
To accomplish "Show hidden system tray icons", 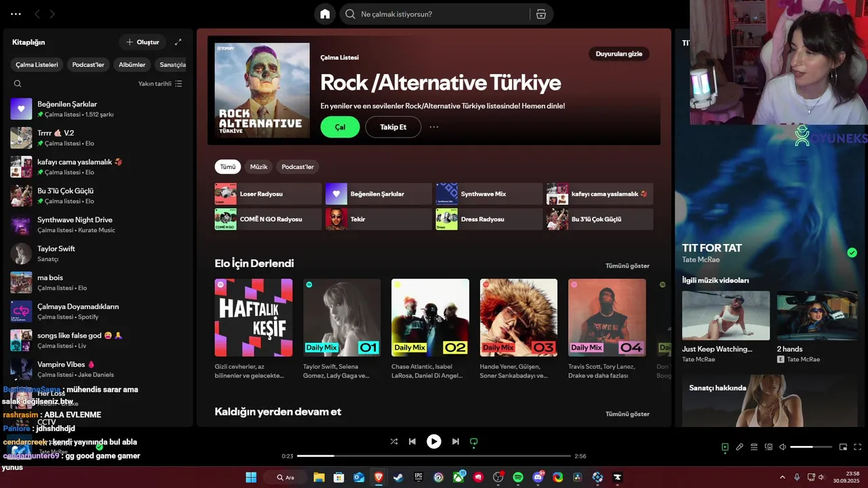I will (x=782, y=477).
